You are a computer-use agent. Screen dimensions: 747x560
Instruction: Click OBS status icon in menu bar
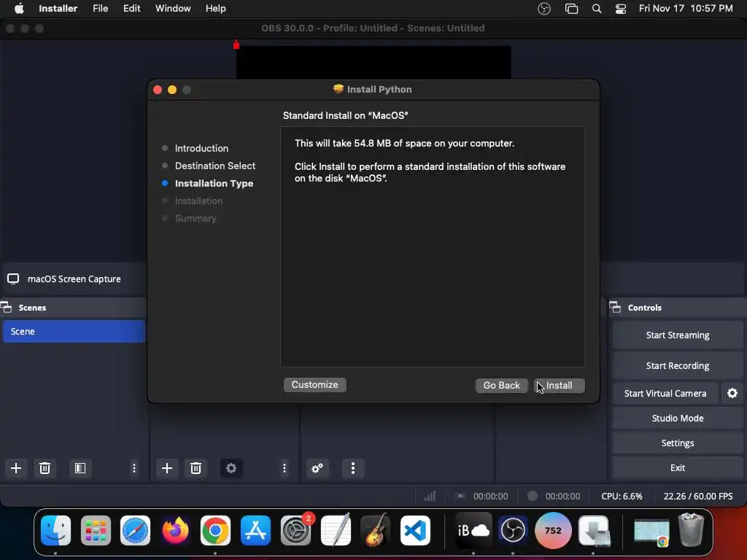[544, 9]
